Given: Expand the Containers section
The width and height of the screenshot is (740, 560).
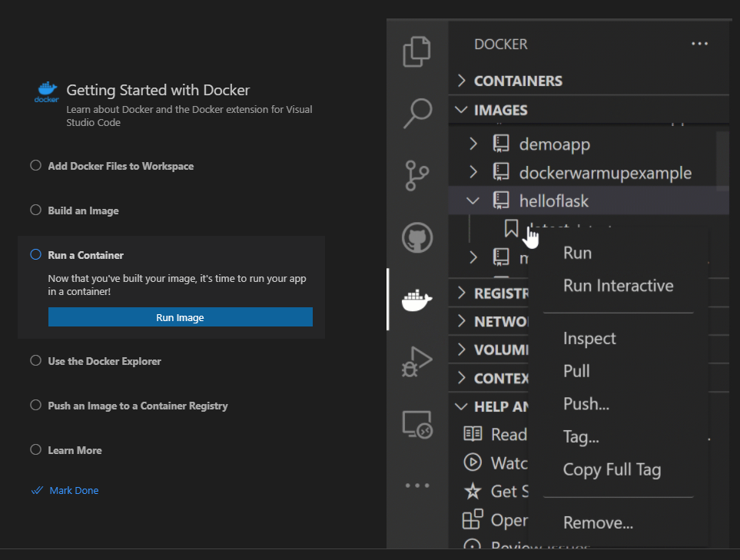Looking at the screenshot, I should click(461, 81).
